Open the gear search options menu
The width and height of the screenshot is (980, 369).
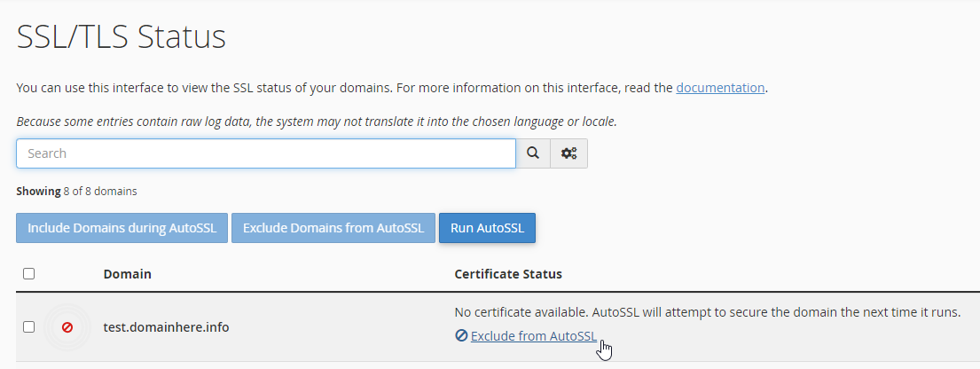coord(568,153)
